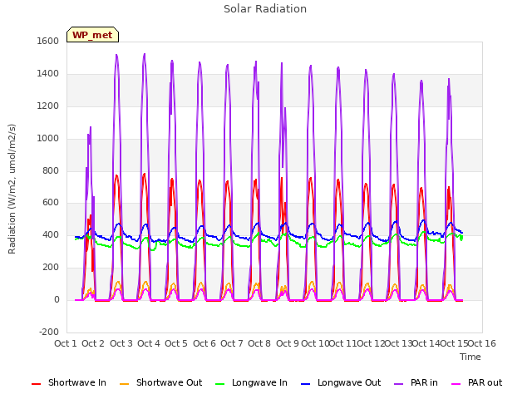Click the Oct 16 x-axis tick label

coord(482,343)
